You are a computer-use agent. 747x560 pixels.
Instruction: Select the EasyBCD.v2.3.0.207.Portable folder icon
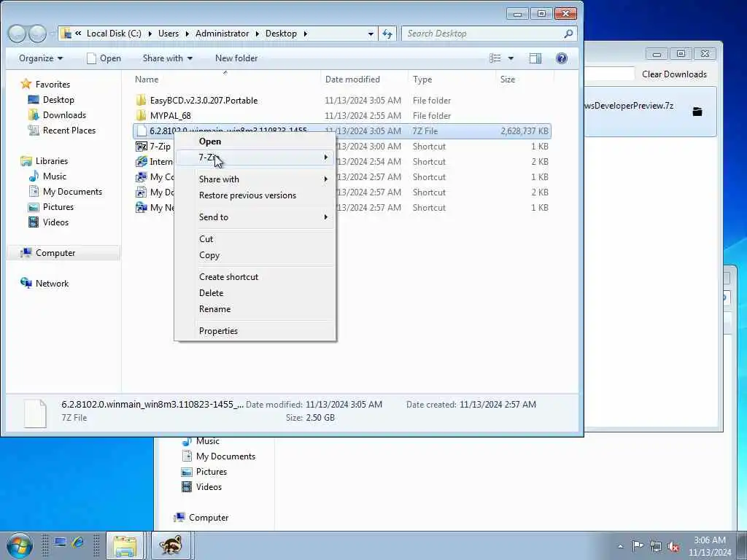pos(141,100)
